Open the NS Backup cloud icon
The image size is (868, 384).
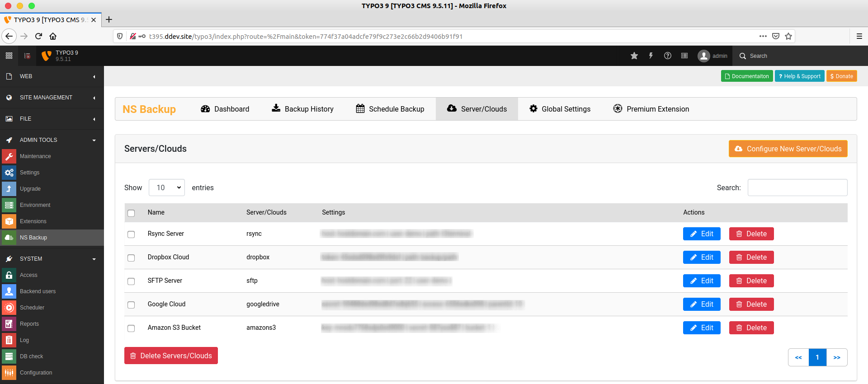coord(9,238)
